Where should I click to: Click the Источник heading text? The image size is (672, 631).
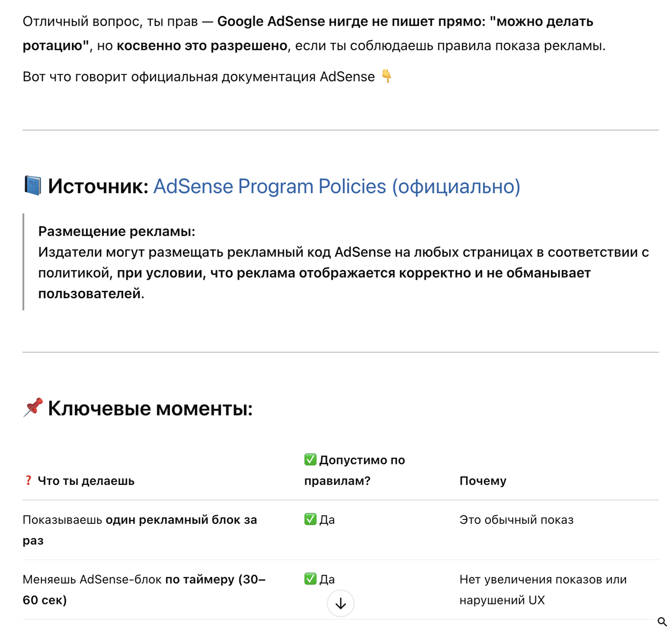(98, 186)
